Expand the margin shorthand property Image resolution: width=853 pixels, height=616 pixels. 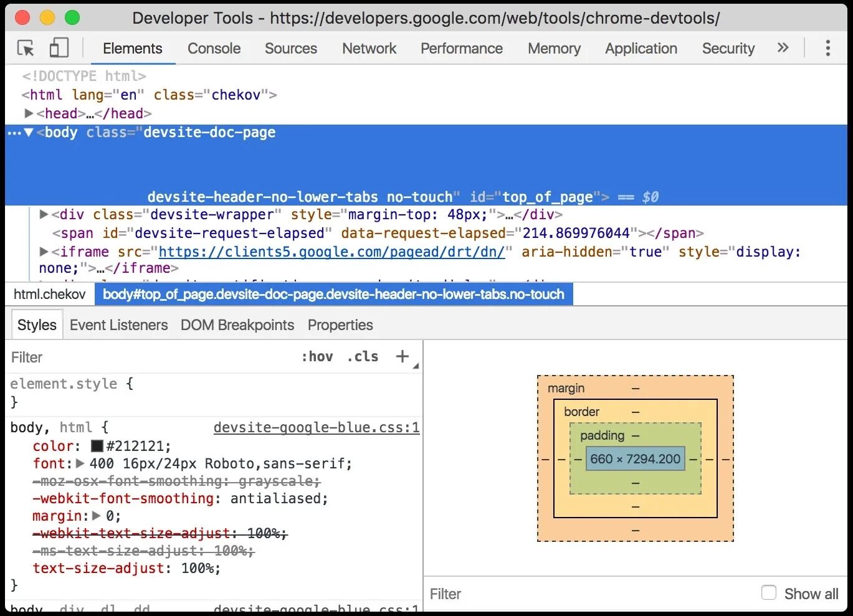point(97,516)
